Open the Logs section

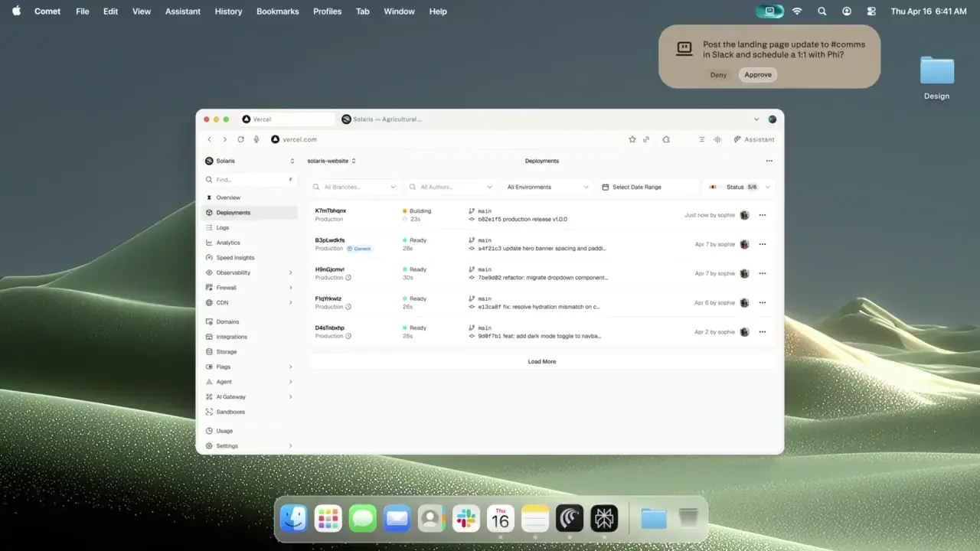coord(250,227)
